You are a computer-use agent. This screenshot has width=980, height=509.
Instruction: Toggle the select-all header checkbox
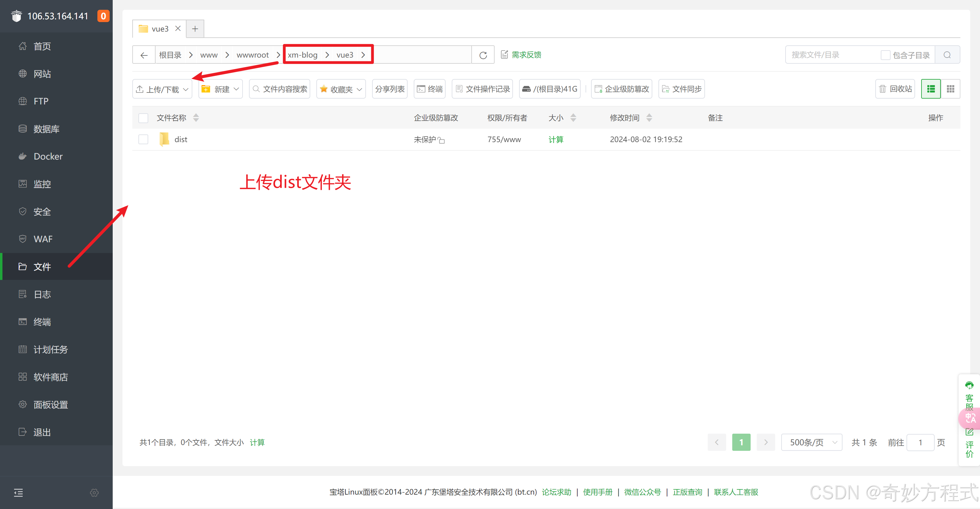click(x=143, y=118)
